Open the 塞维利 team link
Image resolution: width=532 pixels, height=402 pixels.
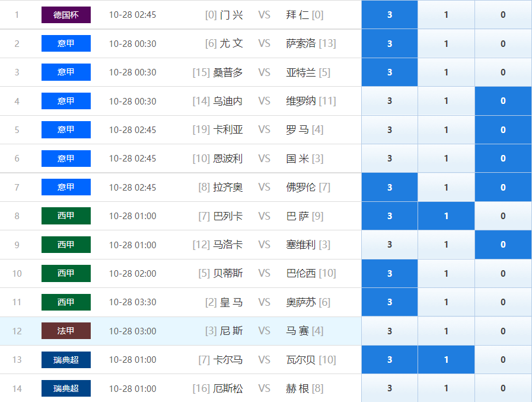click(x=301, y=245)
